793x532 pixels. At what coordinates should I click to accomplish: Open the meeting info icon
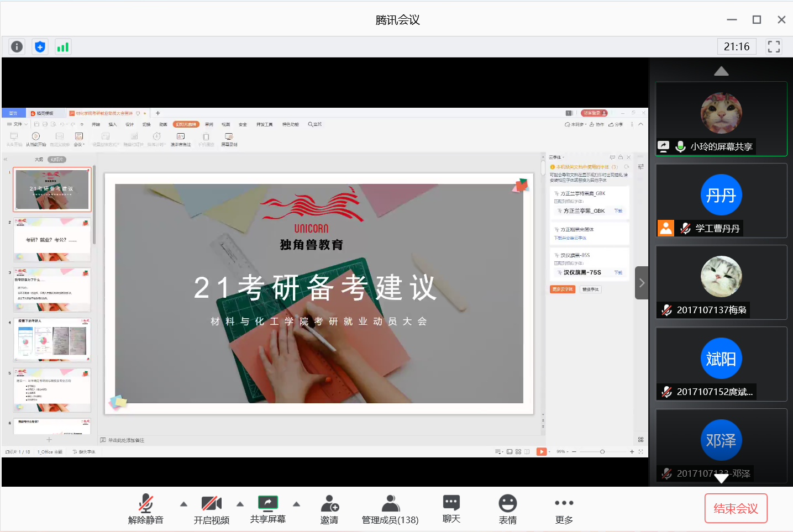[17, 47]
